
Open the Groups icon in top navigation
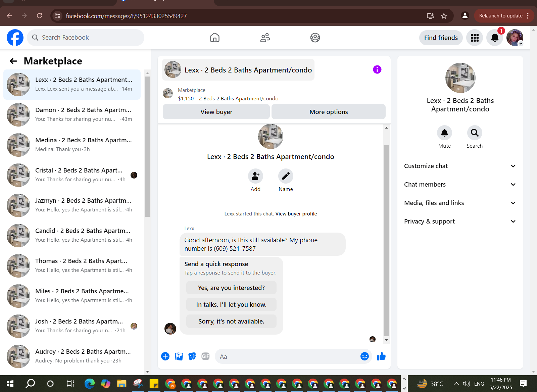[315, 38]
